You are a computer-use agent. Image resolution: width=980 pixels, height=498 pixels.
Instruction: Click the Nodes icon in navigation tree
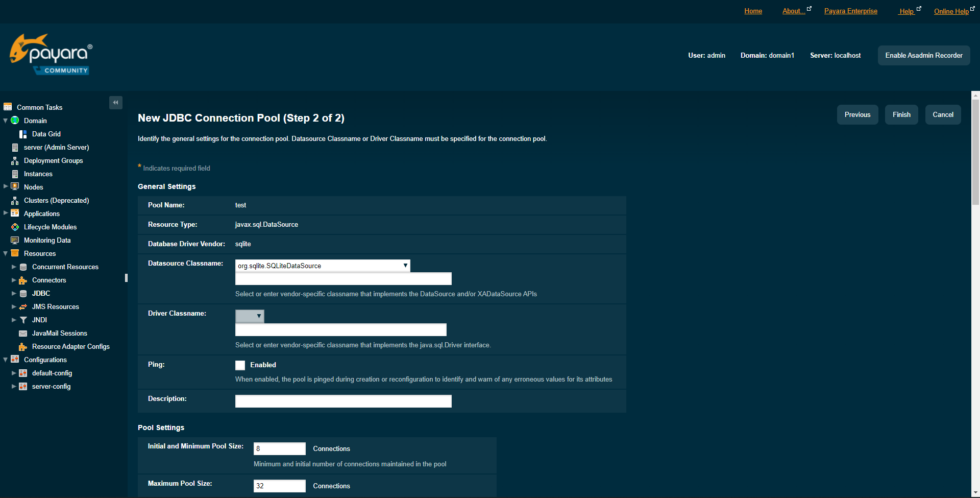(x=15, y=187)
